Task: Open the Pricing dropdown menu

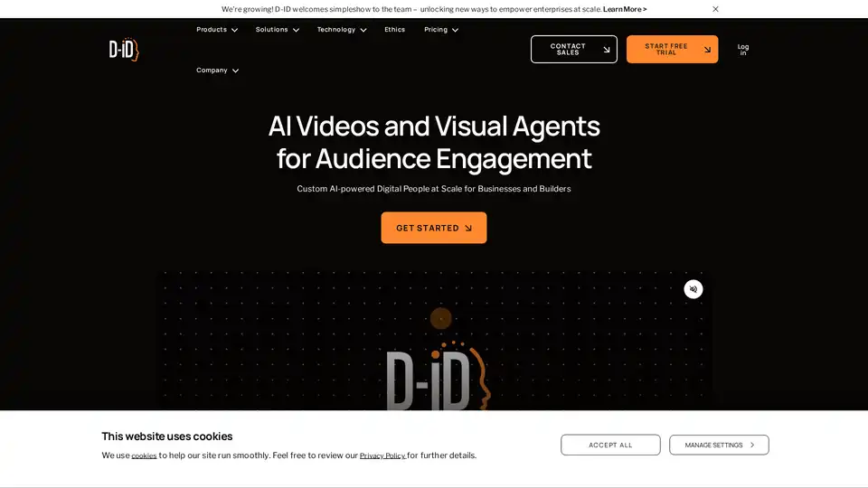Action: pyautogui.click(x=440, y=30)
